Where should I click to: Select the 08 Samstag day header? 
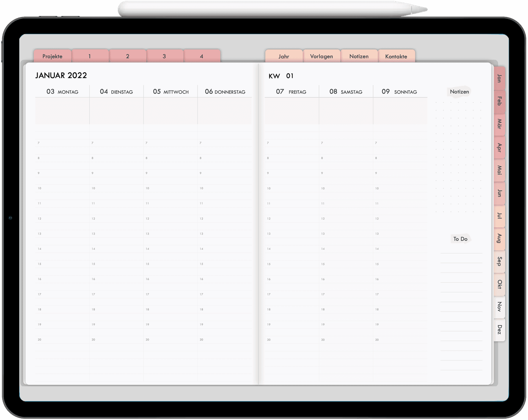tap(346, 92)
